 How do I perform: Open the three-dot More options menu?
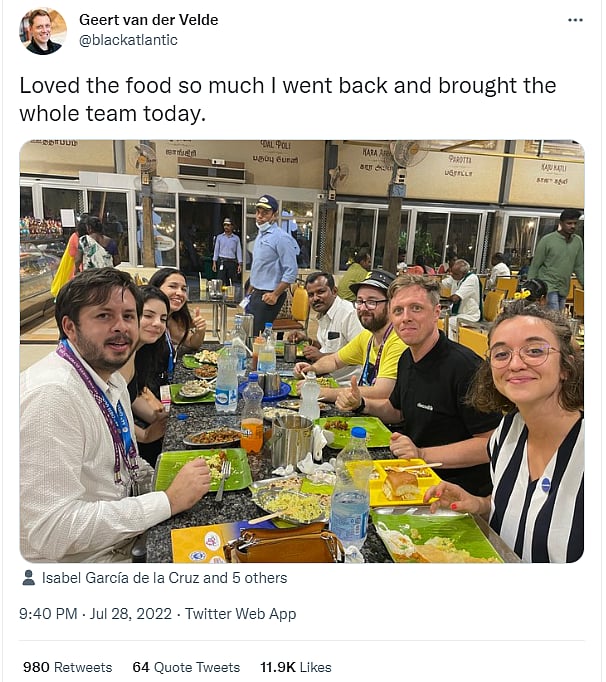pyautogui.click(x=574, y=20)
